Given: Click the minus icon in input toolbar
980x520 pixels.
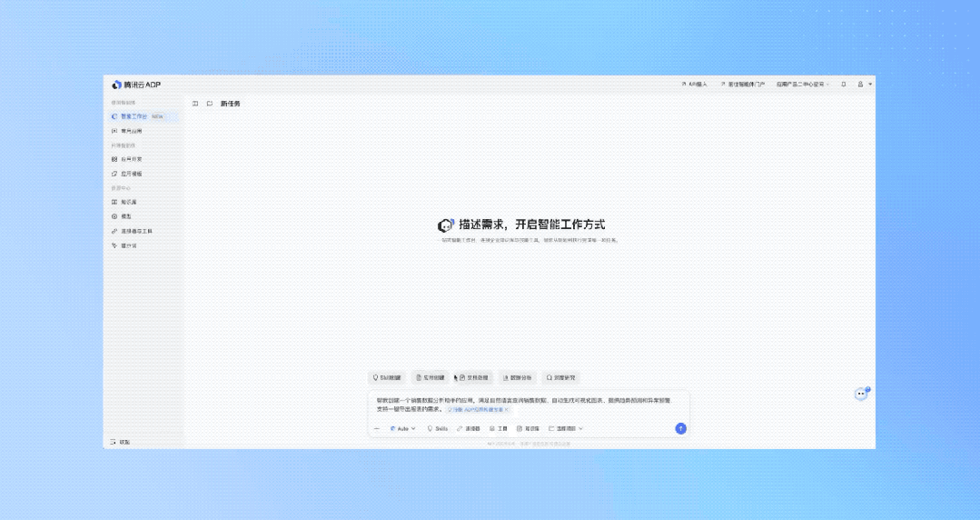Looking at the screenshot, I should click(x=377, y=429).
